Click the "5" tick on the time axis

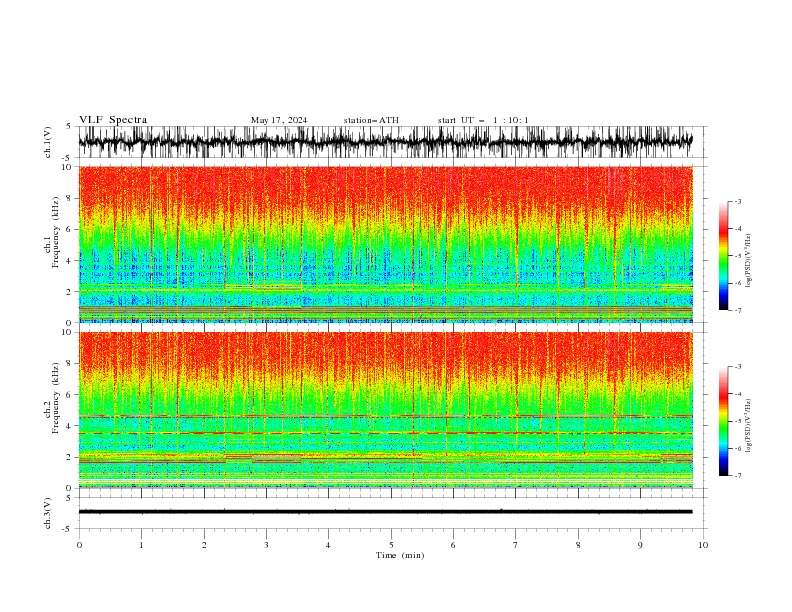click(x=391, y=545)
